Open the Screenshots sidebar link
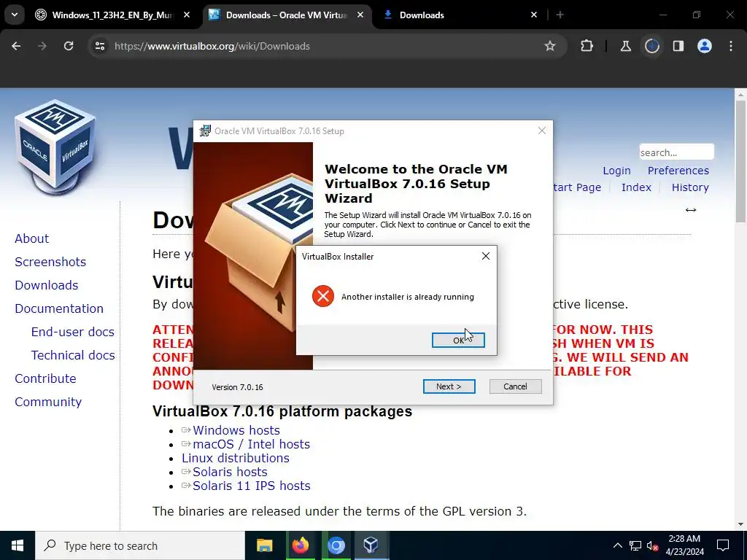747x560 pixels. coord(50,262)
